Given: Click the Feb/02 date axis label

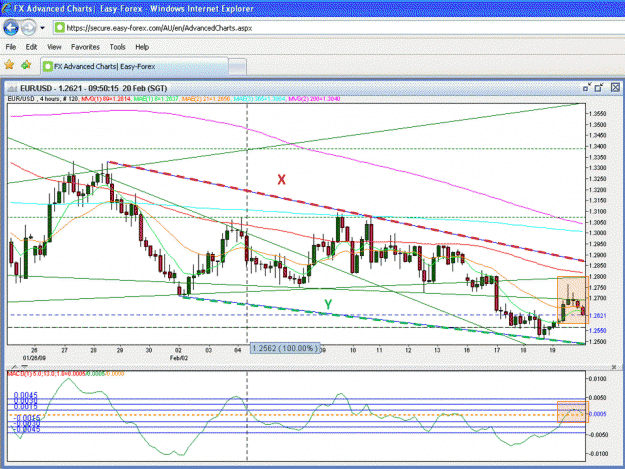Looking at the screenshot, I should point(179,358).
